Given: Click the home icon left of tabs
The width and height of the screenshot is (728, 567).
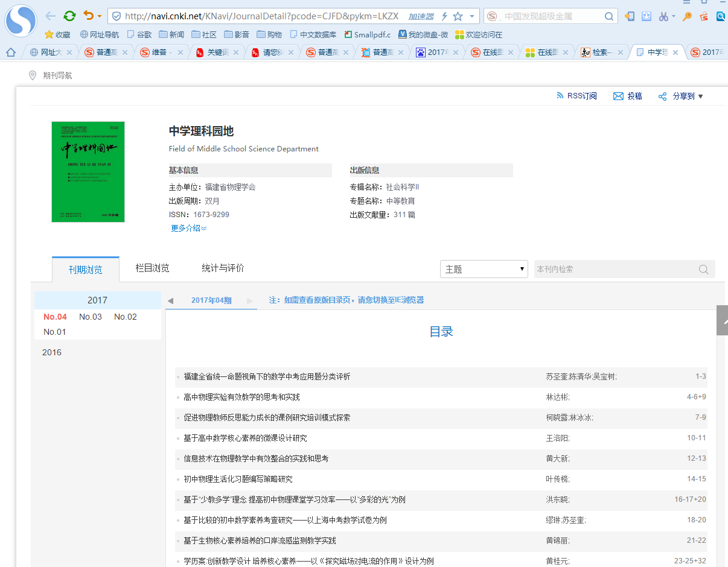Looking at the screenshot, I should (x=10, y=52).
